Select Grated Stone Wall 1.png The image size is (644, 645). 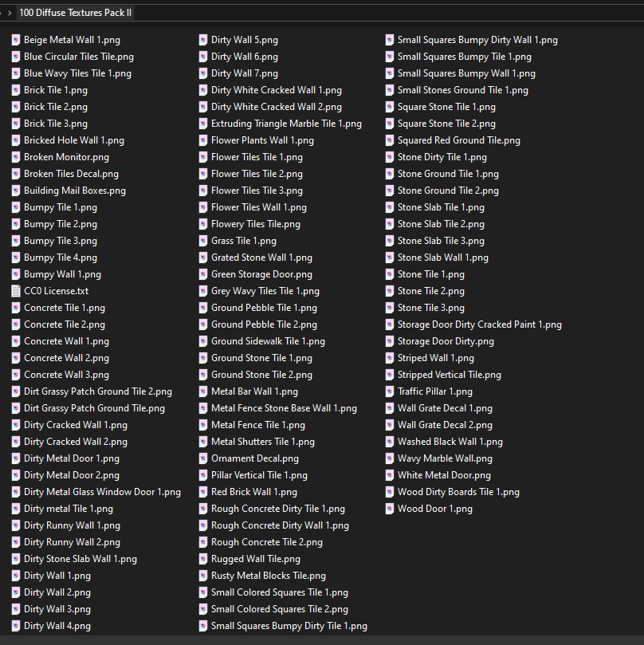pyautogui.click(x=261, y=258)
